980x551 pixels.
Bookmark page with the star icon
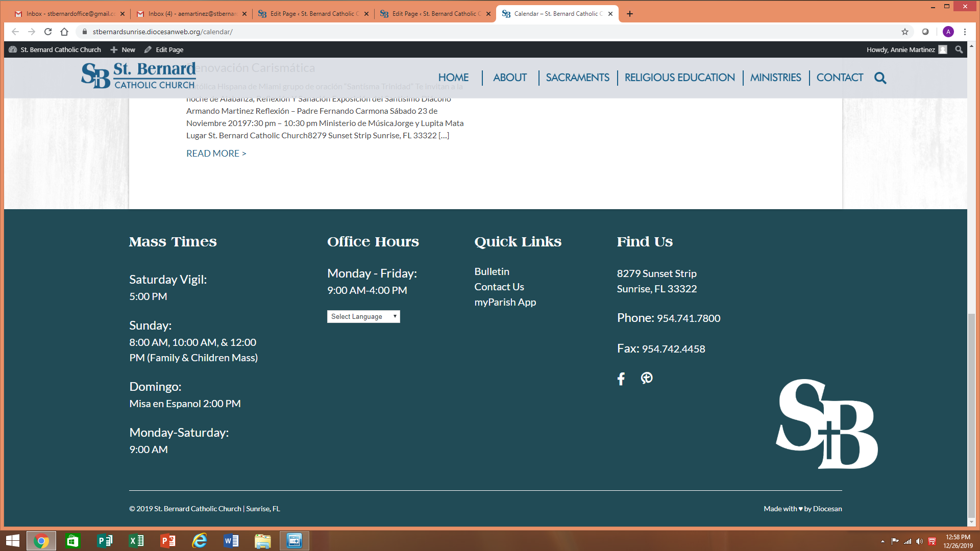coord(905,32)
